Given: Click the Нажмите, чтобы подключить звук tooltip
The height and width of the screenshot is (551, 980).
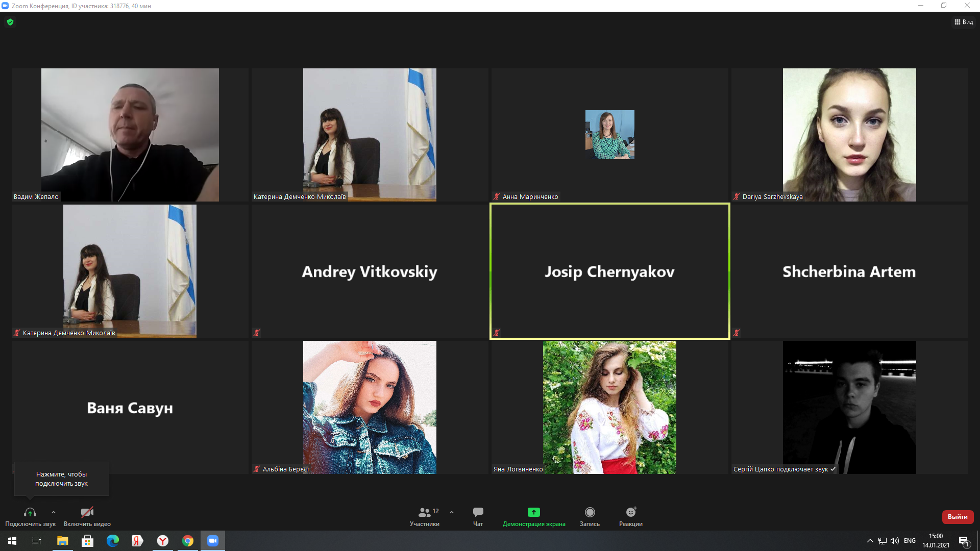Looking at the screenshot, I should click(61, 479).
